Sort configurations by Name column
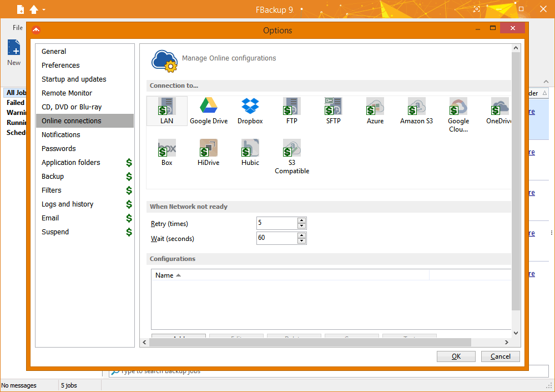 coord(290,275)
